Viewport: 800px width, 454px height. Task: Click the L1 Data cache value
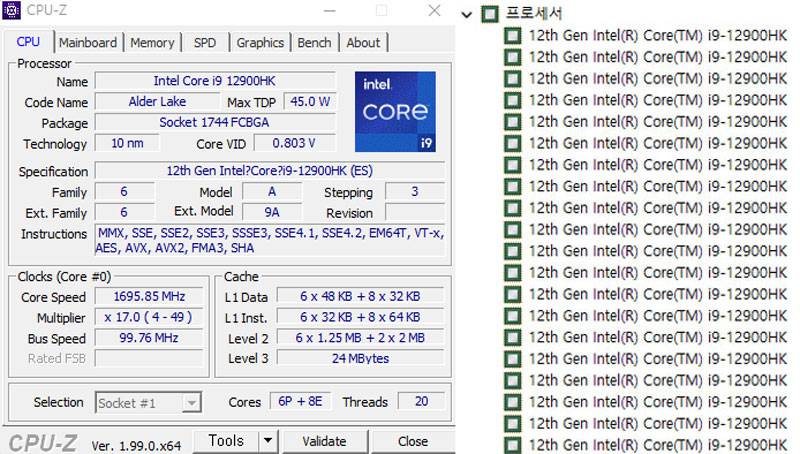pos(360,296)
